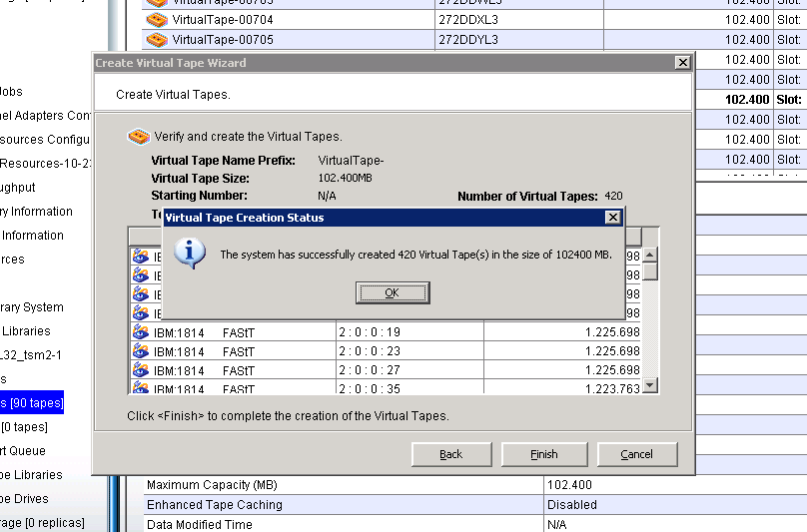Click the Disabled value for tape caching

tap(572, 505)
